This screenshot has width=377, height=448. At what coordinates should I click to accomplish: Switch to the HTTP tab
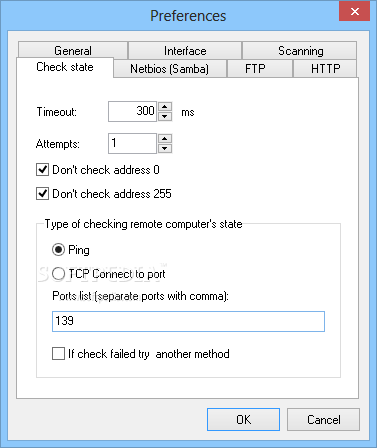(x=325, y=69)
